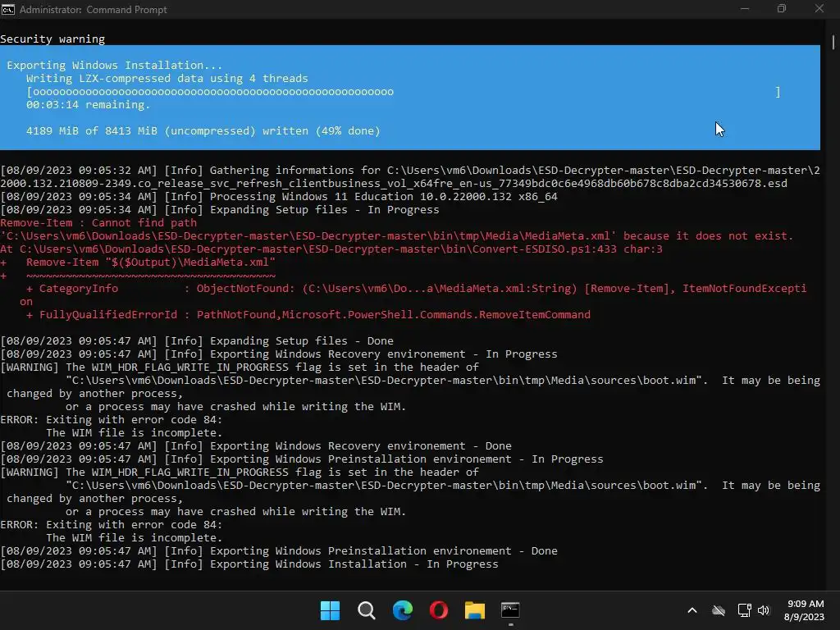Click 'Expanding Setup files - In Progress' line
The height and width of the screenshot is (630, 840).
coord(220,209)
